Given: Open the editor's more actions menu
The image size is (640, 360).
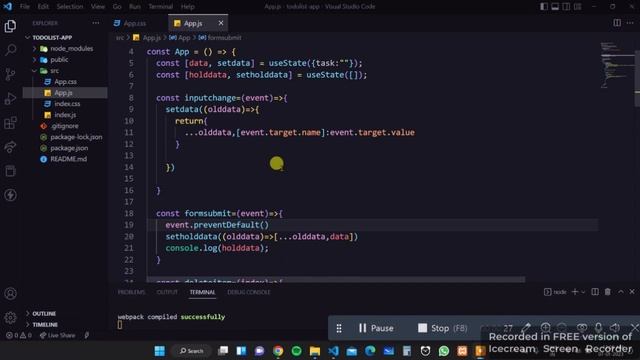Looking at the screenshot, I should [x=630, y=23].
